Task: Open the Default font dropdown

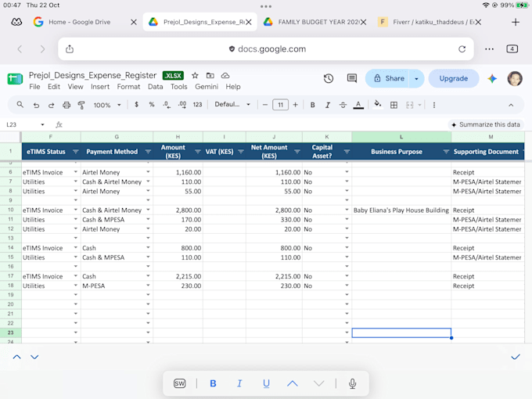Action: (x=232, y=105)
